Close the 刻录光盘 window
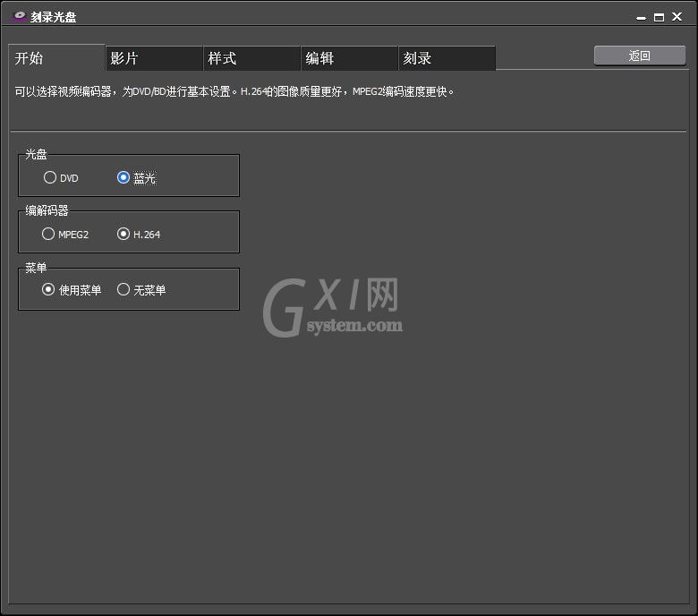698x616 pixels. pyautogui.click(x=677, y=17)
